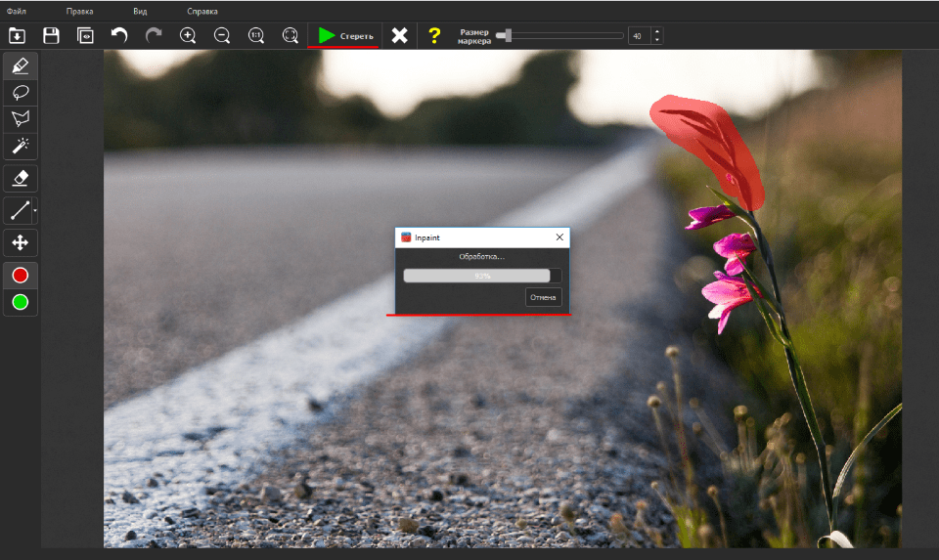Screen dimensions: 939x560
Task: Select the Lasso tool
Action: (21, 93)
